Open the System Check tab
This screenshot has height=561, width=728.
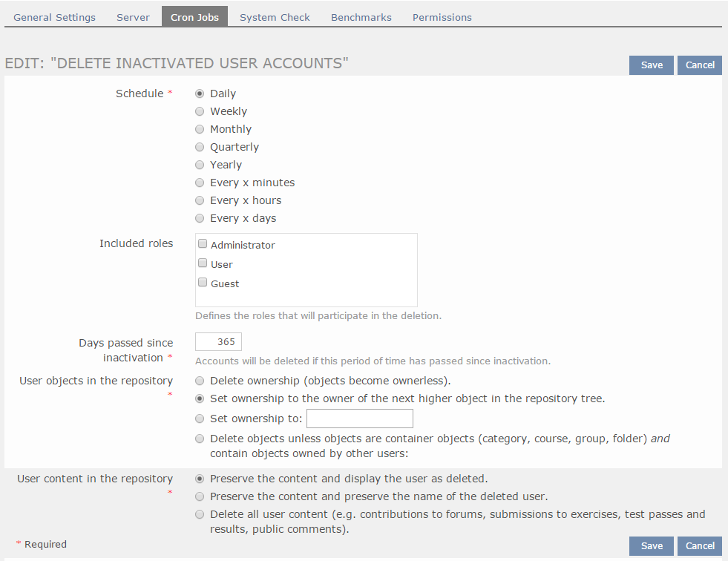(275, 17)
